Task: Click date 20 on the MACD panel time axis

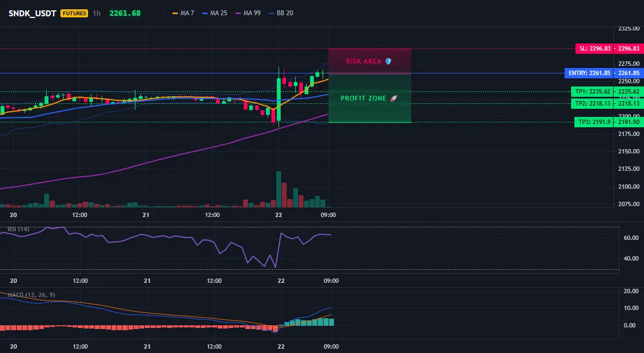Action: coord(13,346)
